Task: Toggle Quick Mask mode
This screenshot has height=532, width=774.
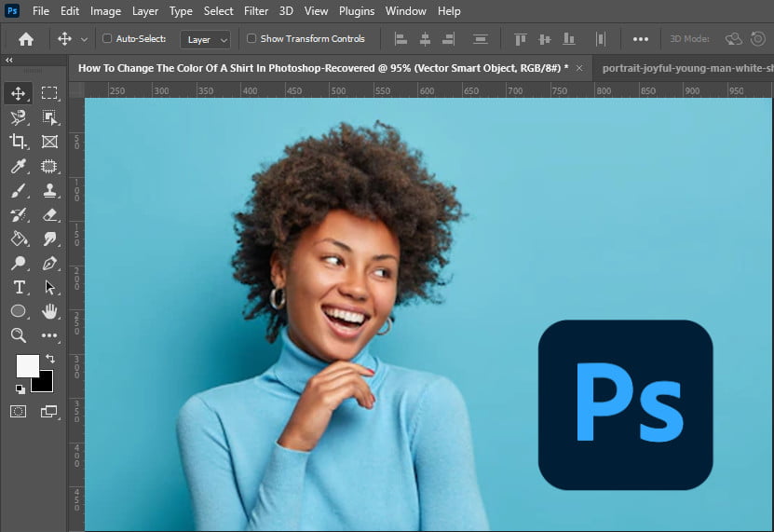Action: pyautogui.click(x=19, y=412)
